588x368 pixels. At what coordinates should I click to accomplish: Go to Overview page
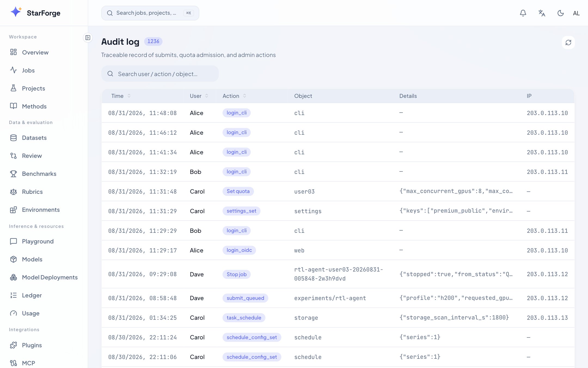[x=44, y=52]
